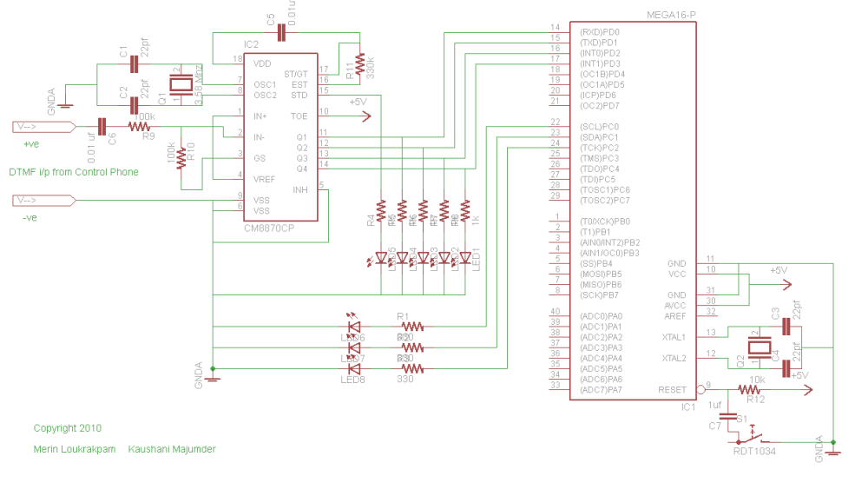Click ground symbol beside C1 and C2
This screenshot has width=868, height=496.
(x=65, y=105)
